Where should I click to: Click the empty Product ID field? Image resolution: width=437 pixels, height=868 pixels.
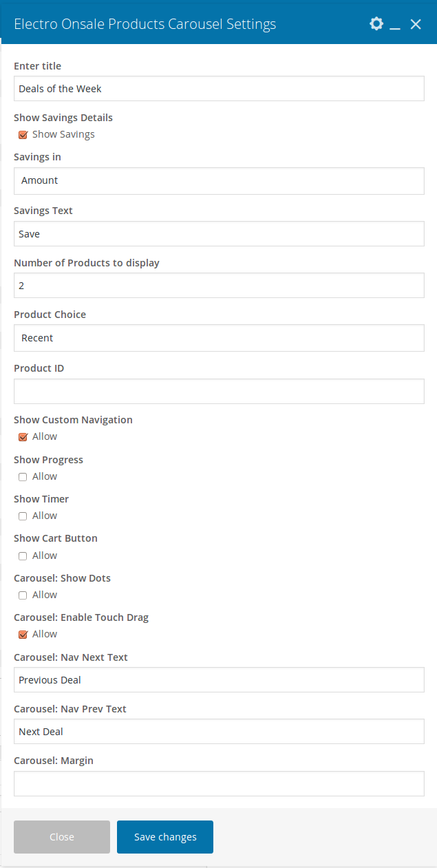[x=219, y=391]
